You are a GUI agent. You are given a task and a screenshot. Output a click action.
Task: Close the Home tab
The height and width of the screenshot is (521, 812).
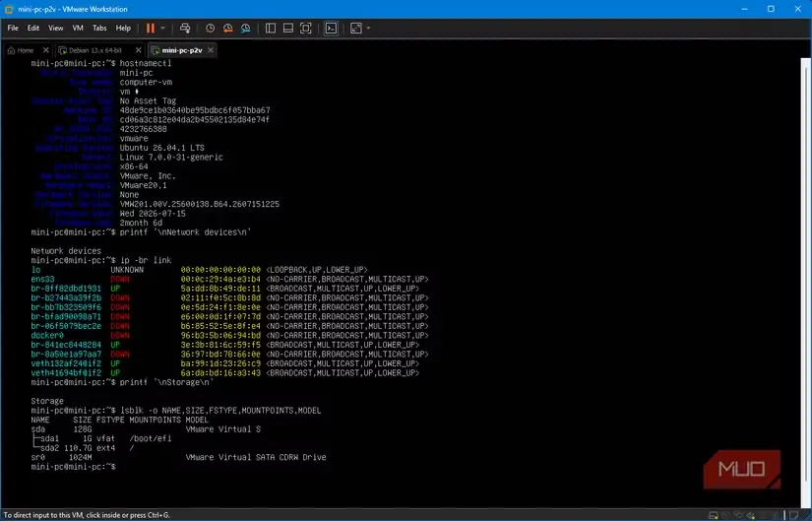(x=46, y=50)
